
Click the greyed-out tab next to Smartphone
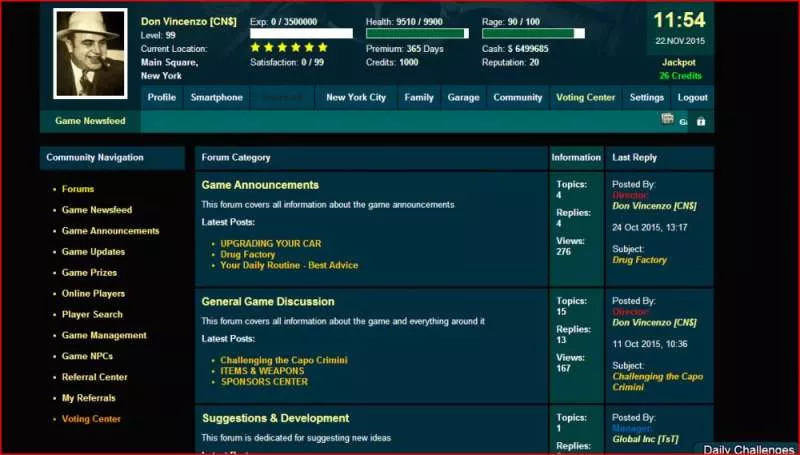[282, 97]
